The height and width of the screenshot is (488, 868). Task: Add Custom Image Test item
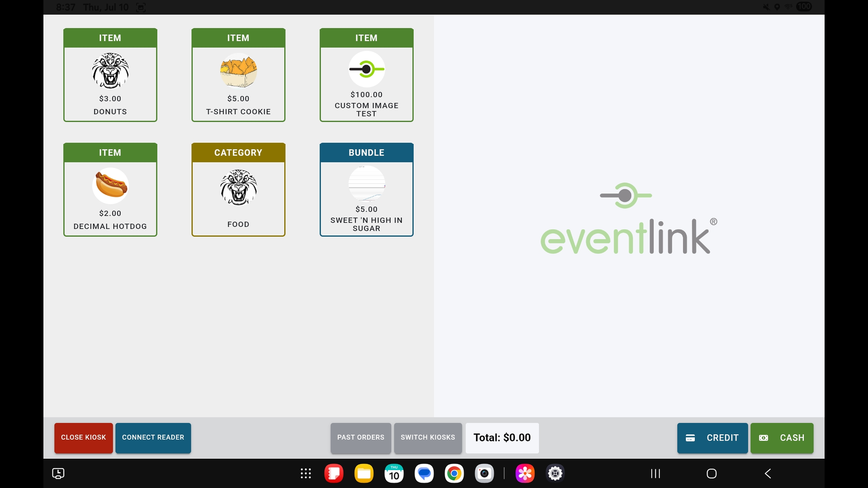pyautogui.click(x=366, y=75)
